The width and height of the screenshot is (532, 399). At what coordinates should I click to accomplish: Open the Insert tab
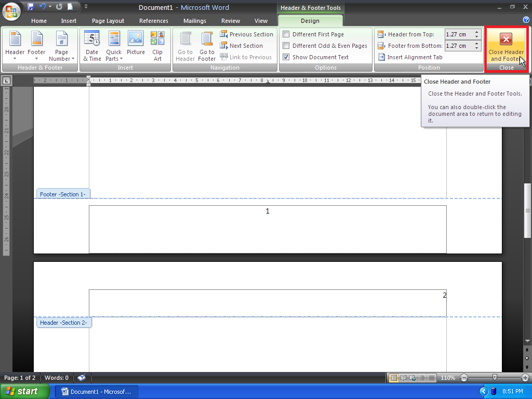point(69,21)
